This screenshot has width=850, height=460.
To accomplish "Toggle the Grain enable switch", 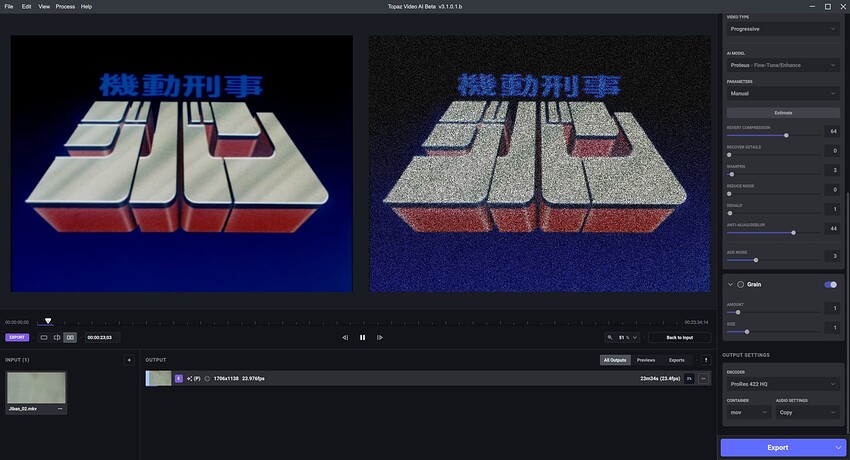I will (830, 285).
